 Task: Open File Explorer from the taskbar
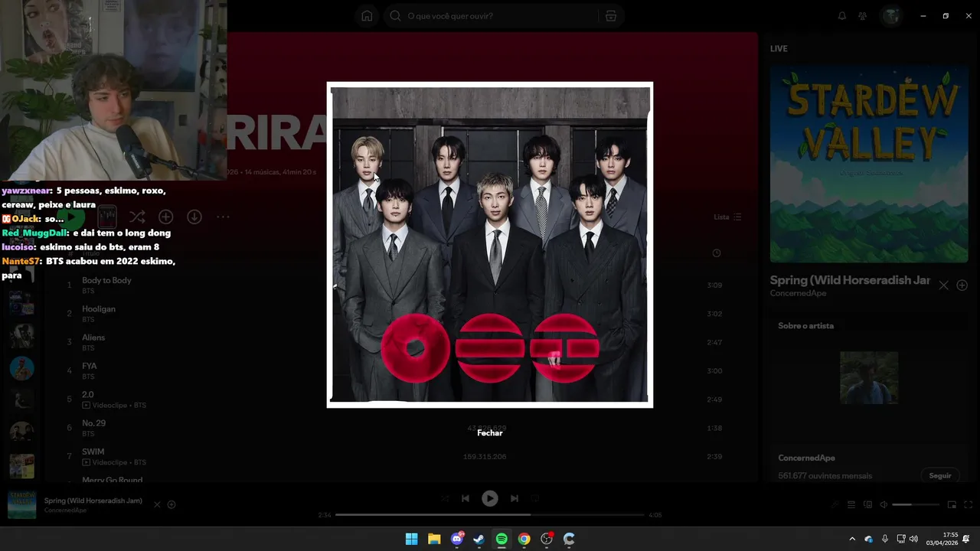pos(434,539)
